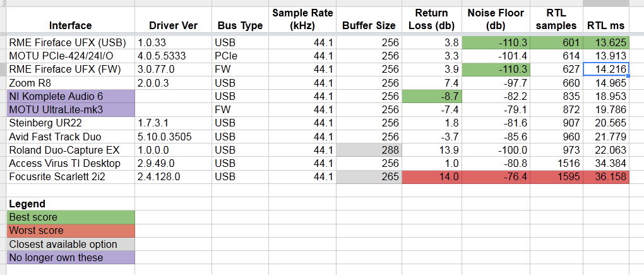Select the Closest available option legend cell
Screen dimensions: 644x275
[x=71, y=244]
